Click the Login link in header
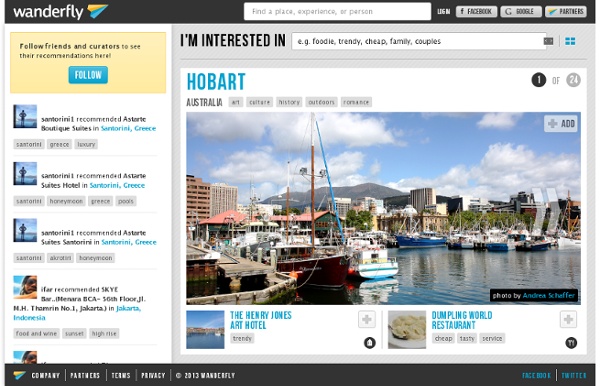The image size is (600, 386). point(443,11)
